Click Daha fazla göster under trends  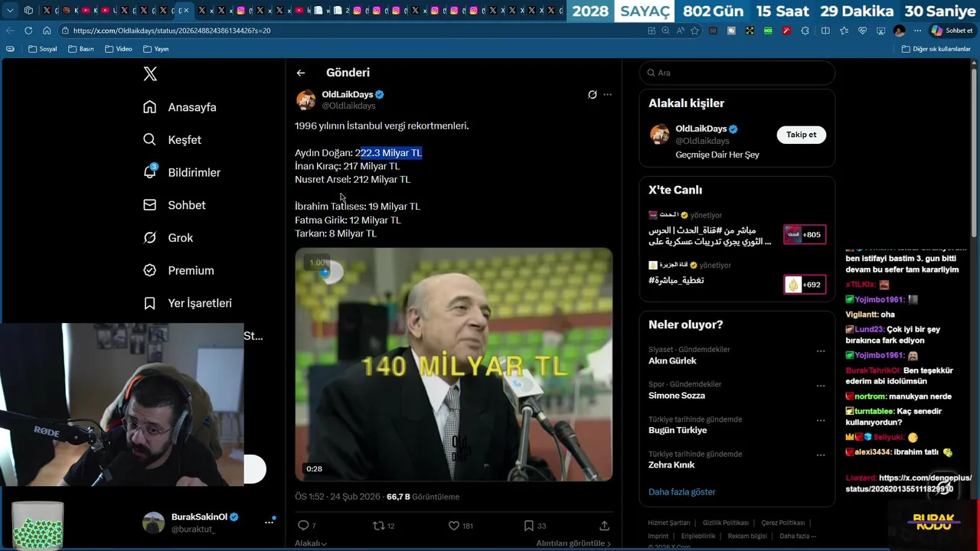click(x=681, y=492)
